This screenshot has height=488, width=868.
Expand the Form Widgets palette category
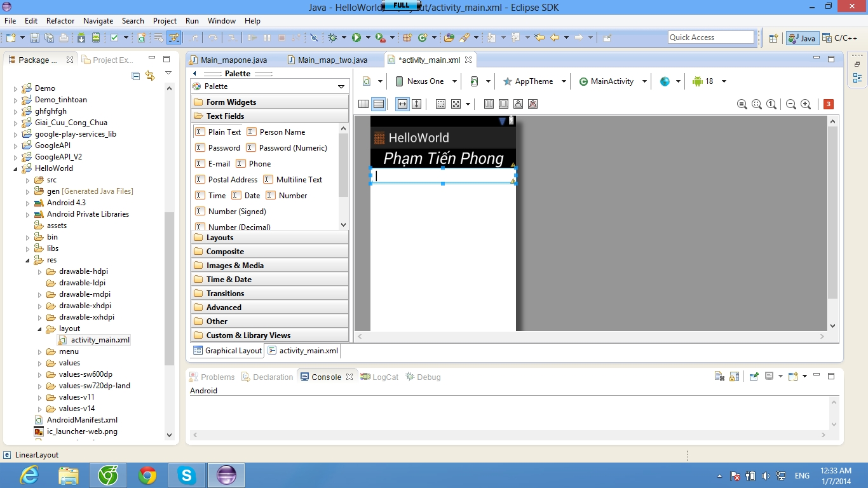[x=269, y=102]
